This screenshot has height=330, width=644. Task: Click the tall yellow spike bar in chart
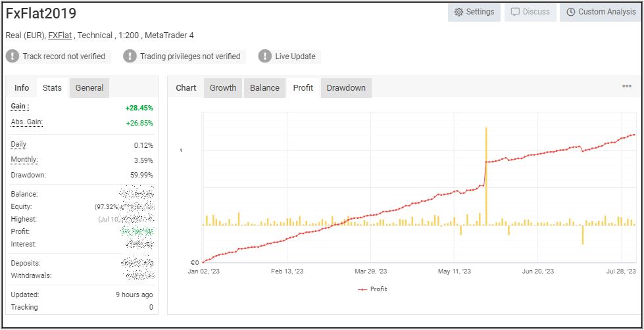486,174
